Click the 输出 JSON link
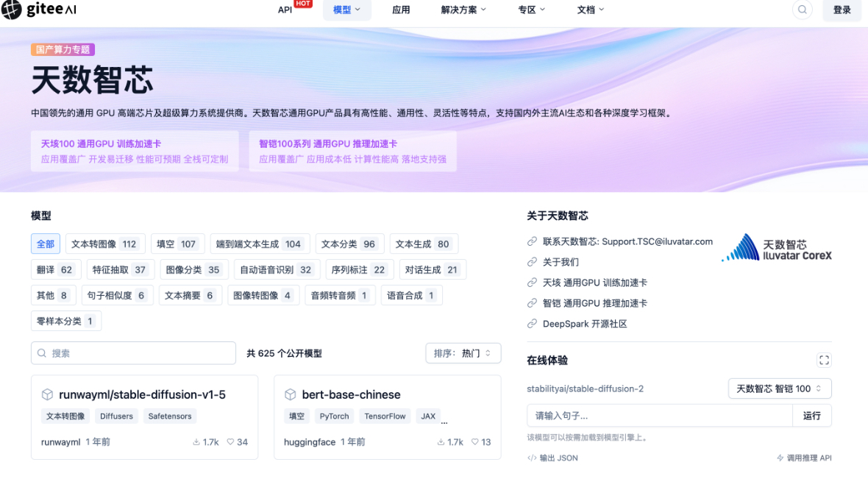The width and height of the screenshot is (868, 479). point(558,458)
